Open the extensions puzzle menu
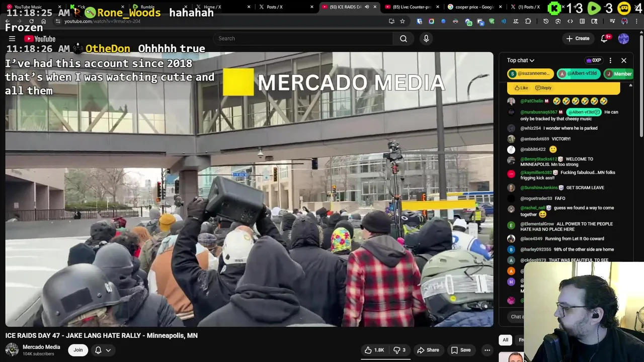The image size is (644, 362). (528, 21)
